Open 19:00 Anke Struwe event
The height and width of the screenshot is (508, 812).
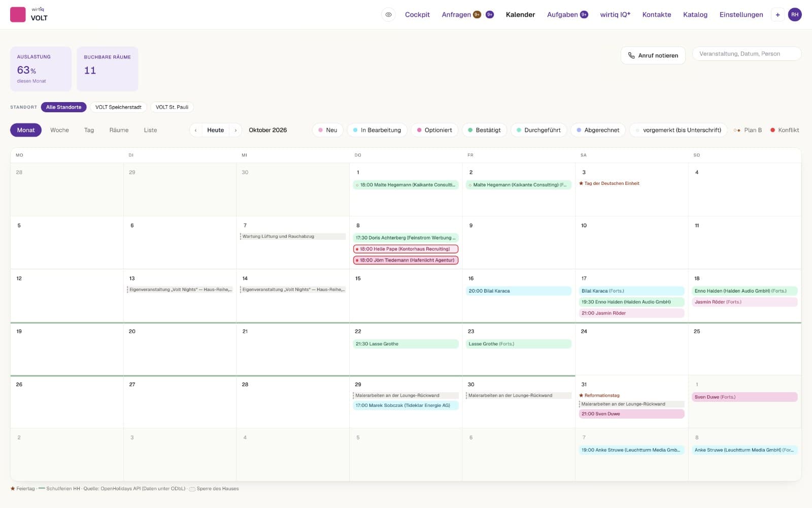631,450
